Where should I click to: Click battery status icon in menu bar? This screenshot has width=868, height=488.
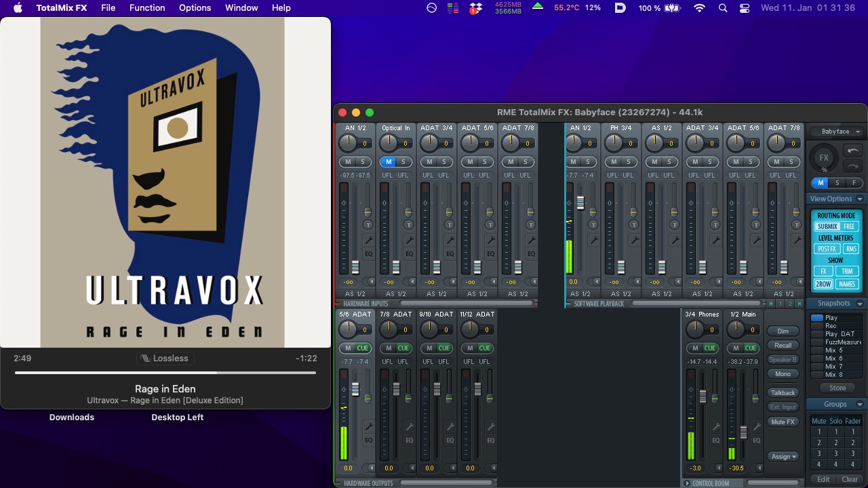pos(672,8)
